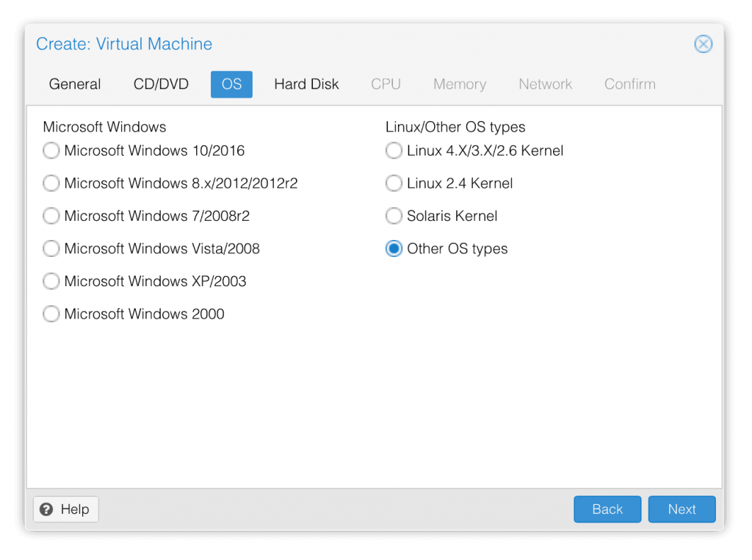Image resolution: width=752 pixels, height=560 pixels.
Task: Pick the Solaris Kernel radio button
Action: click(394, 216)
